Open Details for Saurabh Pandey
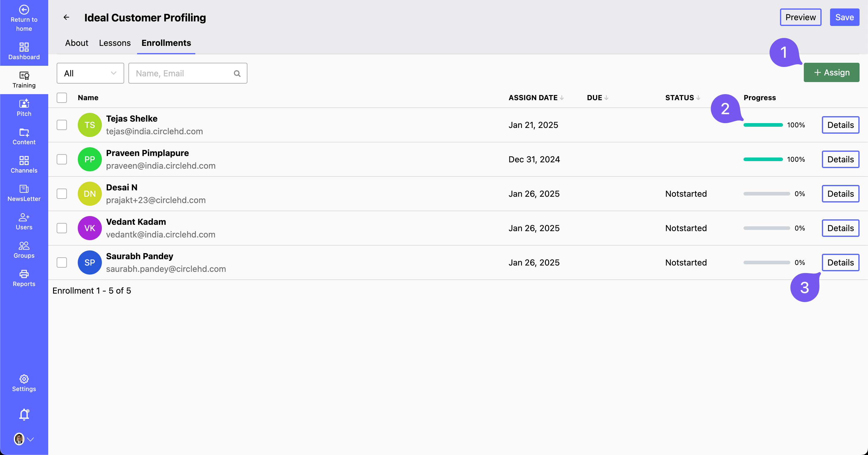Screen dimensions: 868x455 click(x=840, y=262)
